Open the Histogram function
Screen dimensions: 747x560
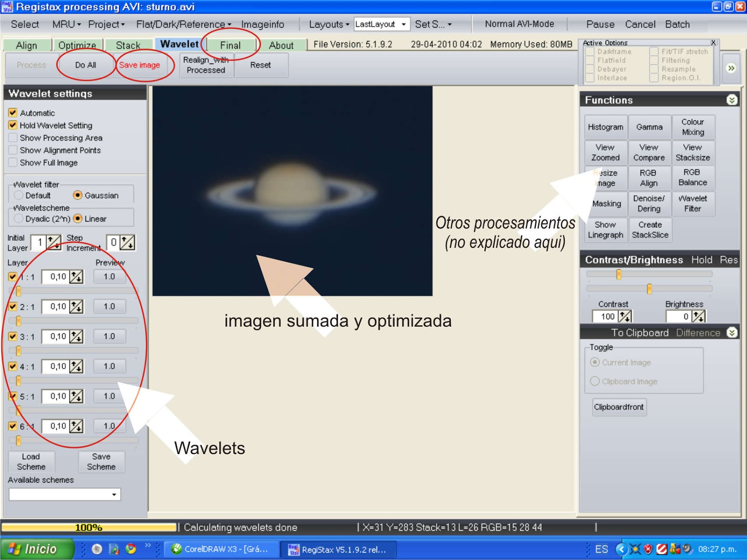pyautogui.click(x=605, y=126)
